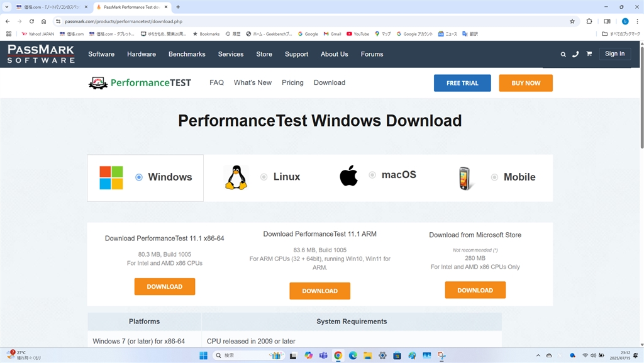This screenshot has width=644, height=363.
Task: Open the About Us menu
Action: pos(335,54)
